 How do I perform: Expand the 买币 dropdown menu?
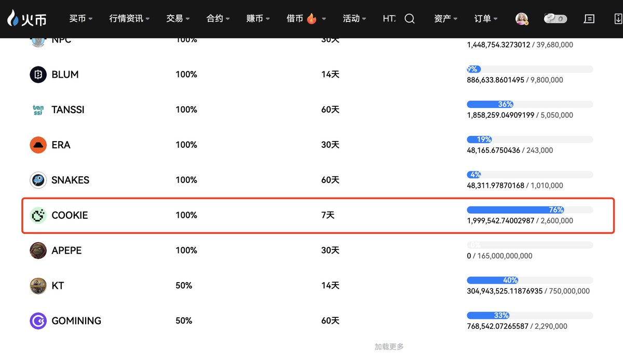pyautogui.click(x=81, y=19)
